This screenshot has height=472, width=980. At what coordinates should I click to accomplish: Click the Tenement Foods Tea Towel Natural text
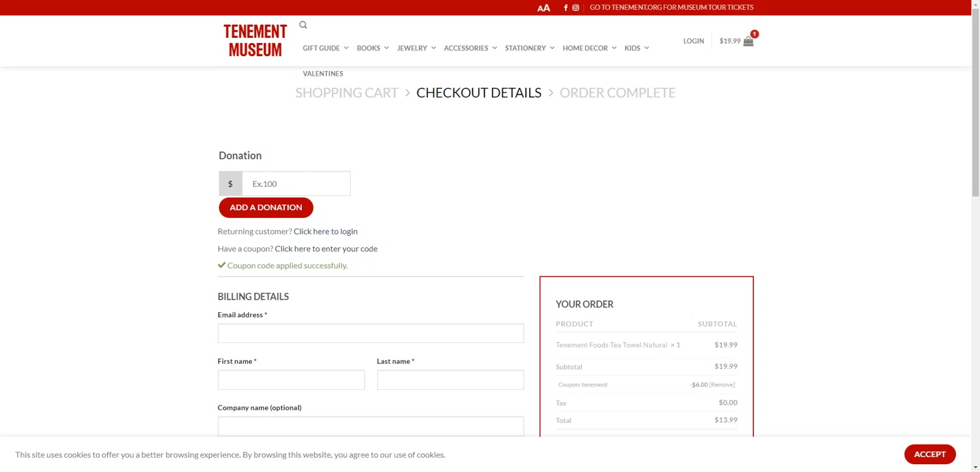click(612, 345)
